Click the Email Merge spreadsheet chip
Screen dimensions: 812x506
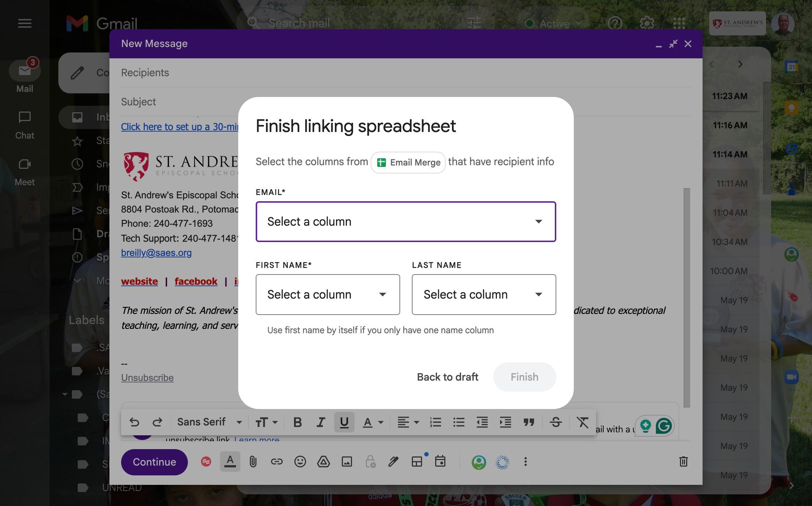pyautogui.click(x=408, y=163)
